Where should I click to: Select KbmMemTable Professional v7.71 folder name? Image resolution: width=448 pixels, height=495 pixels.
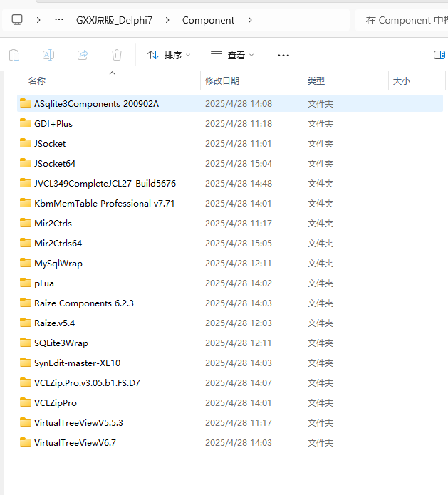(x=105, y=203)
